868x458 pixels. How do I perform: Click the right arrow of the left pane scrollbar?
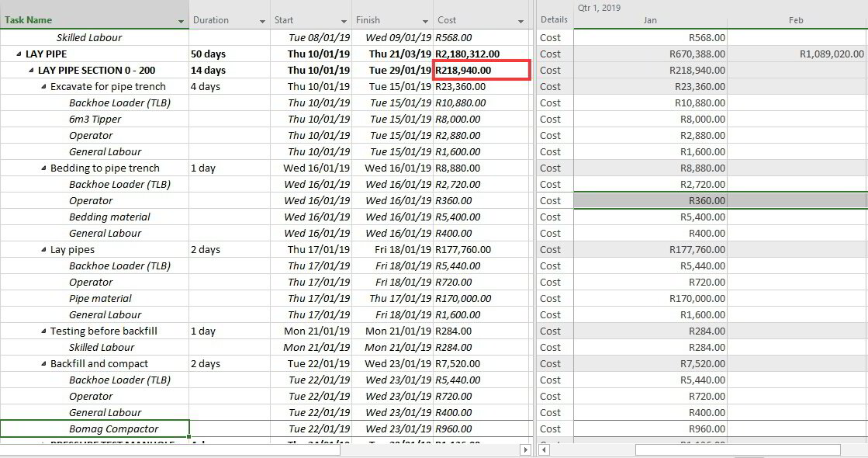point(525,449)
